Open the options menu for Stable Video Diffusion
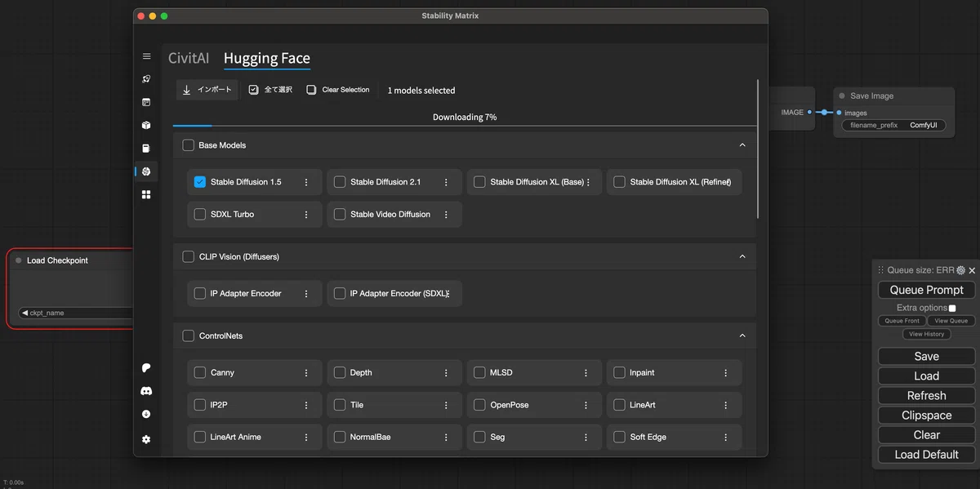Viewport: 980px width, 489px height. click(446, 215)
